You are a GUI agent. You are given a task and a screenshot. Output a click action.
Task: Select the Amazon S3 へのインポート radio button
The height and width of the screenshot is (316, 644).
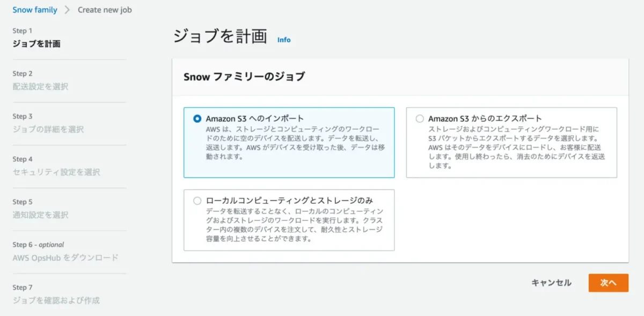coord(197,119)
